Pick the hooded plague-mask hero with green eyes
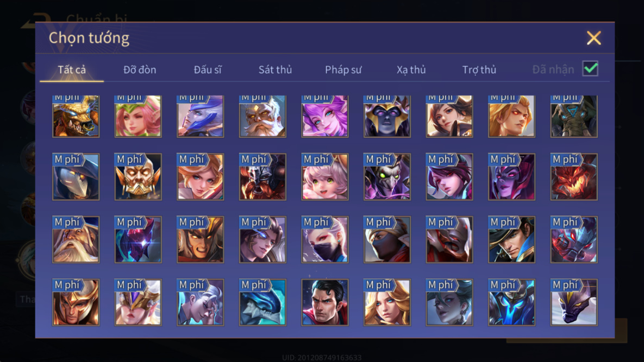 click(387, 177)
